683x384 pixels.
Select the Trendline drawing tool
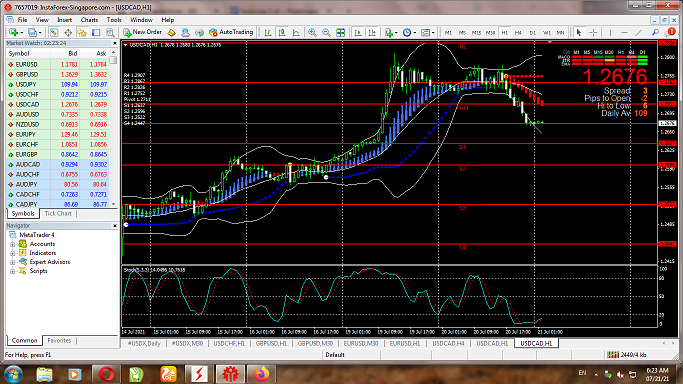(x=639, y=32)
